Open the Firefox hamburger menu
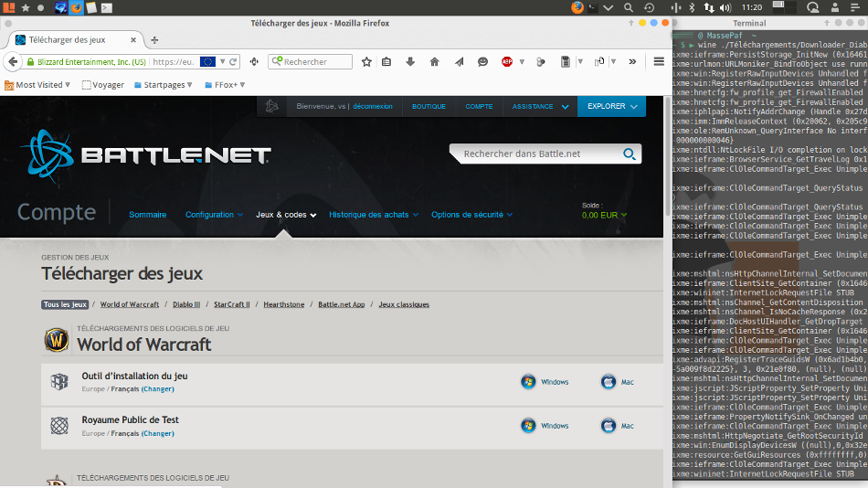 pos(659,61)
